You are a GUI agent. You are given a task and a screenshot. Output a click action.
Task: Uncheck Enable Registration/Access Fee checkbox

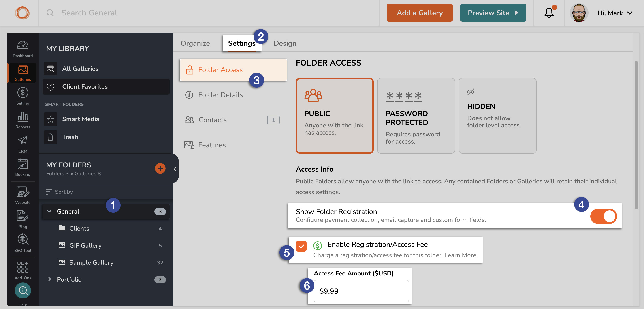(301, 247)
